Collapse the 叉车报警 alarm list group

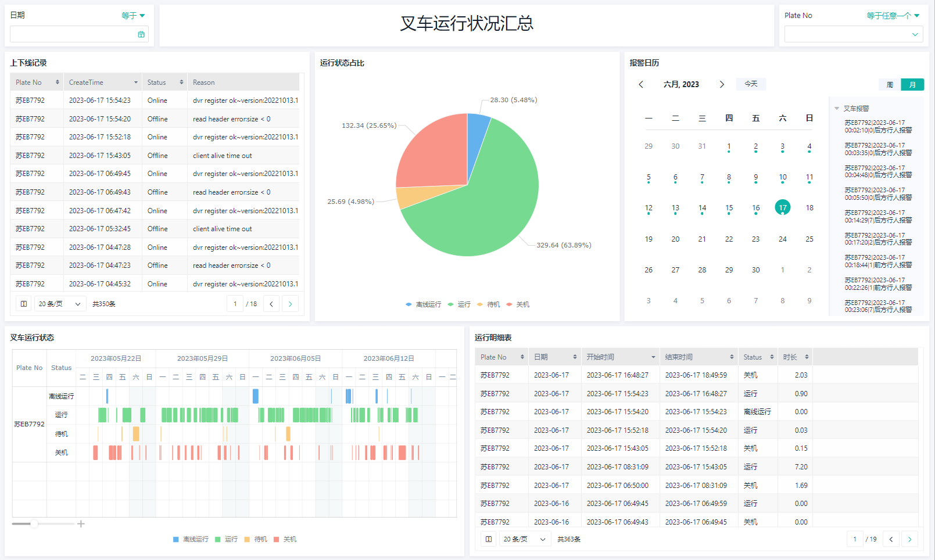837,109
